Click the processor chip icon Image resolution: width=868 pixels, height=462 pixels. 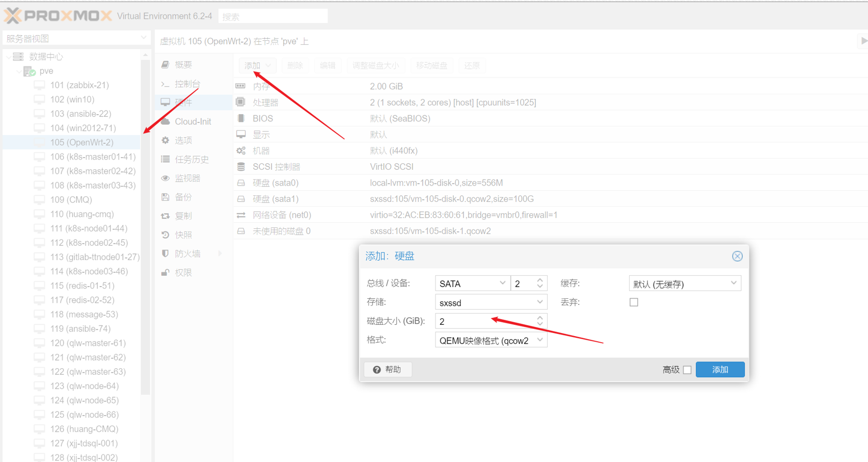(241, 102)
